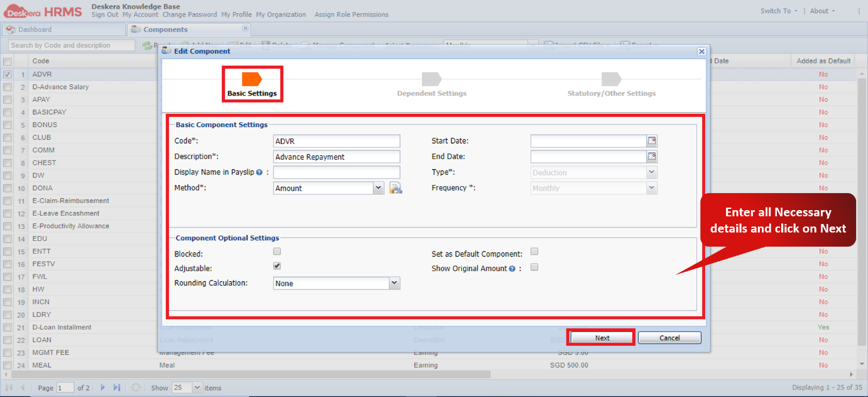Toggle the Blocked checkbox
The image size is (868, 397).
point(277,252)
